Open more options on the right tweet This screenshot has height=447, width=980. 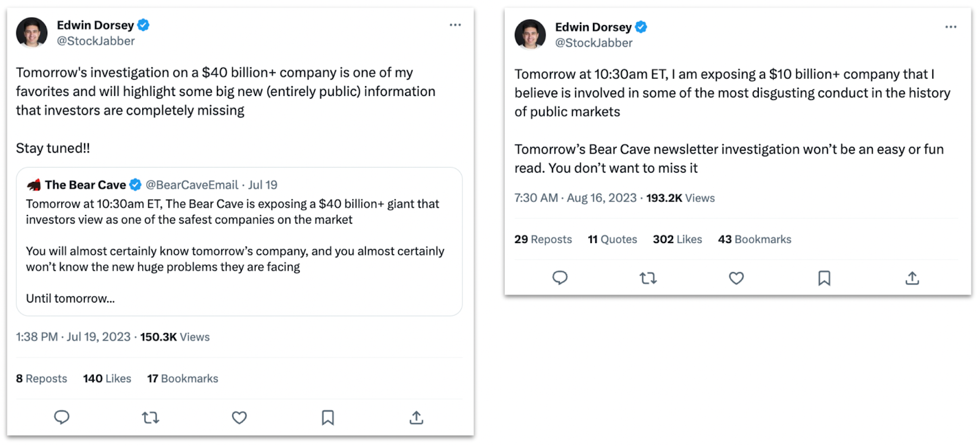pyautogui.click(x=951, y=27)
